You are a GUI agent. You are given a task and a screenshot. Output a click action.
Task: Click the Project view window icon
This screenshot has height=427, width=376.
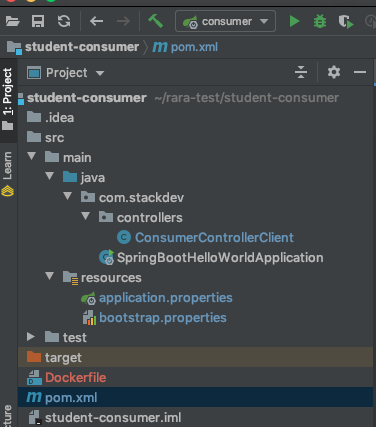34,72
